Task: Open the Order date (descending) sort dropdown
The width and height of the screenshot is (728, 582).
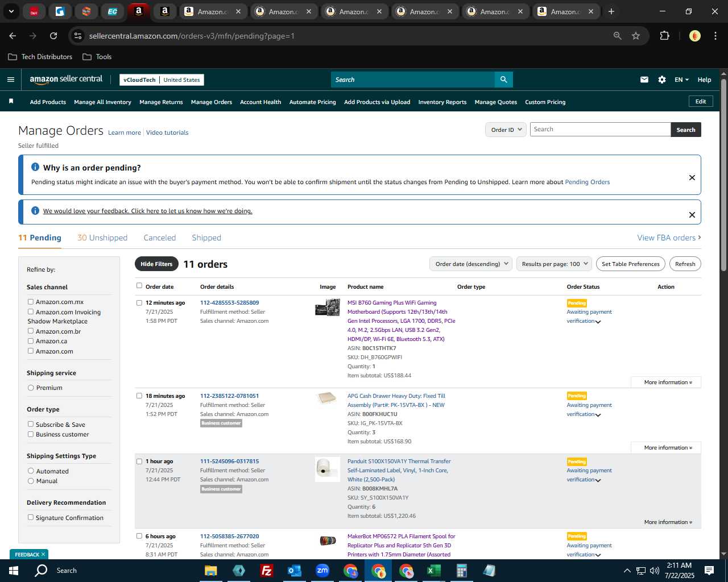Action: pyautogui.click(x=471, y=264)
